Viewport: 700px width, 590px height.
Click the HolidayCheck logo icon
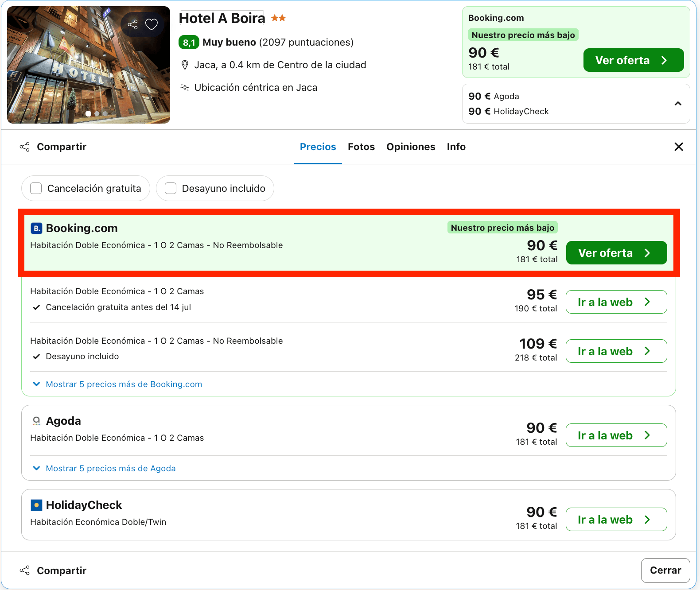36,505
